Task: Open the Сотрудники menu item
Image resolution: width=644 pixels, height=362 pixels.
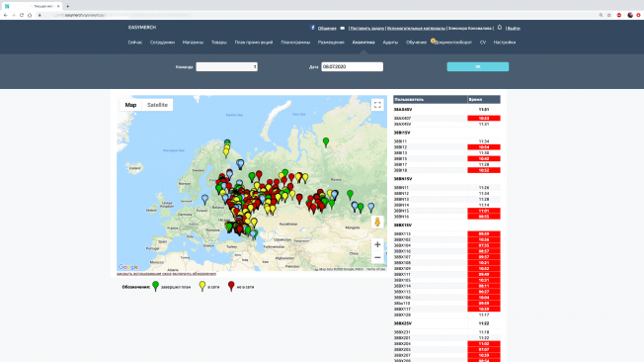Action: [162, 42]
